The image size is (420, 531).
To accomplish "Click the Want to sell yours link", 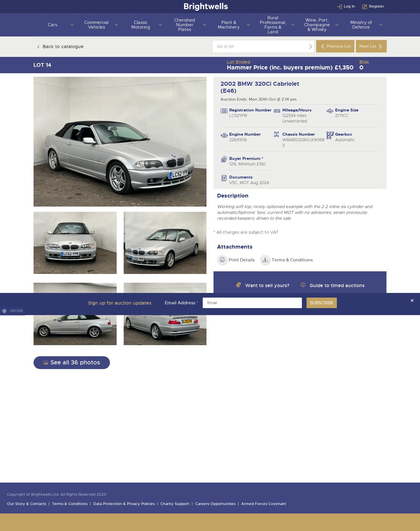I will tap(267, 285).
